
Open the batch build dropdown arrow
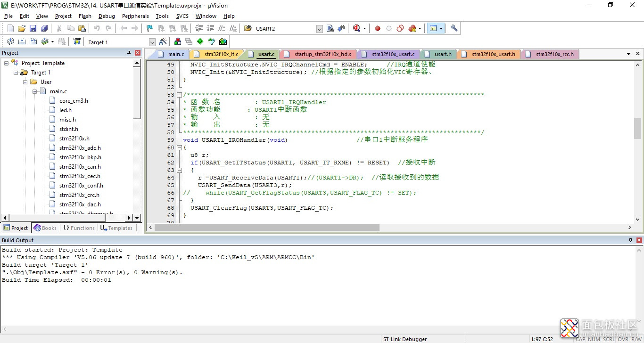[52, 42]
